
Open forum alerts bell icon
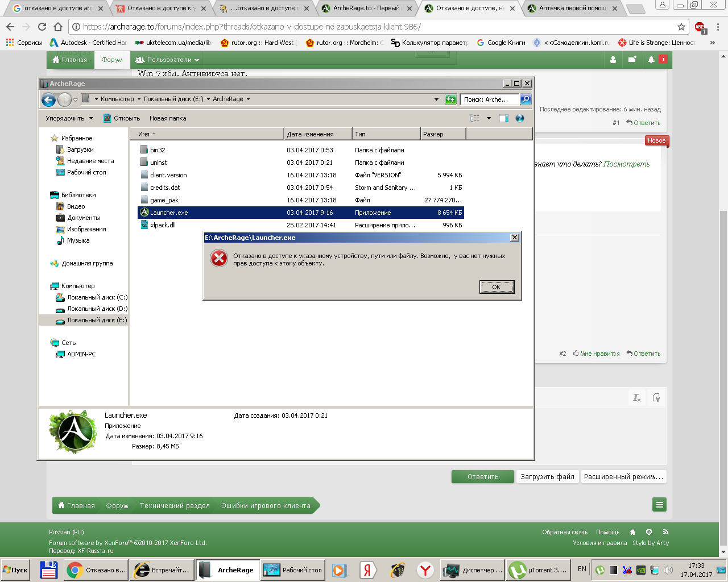coord(651,59)
